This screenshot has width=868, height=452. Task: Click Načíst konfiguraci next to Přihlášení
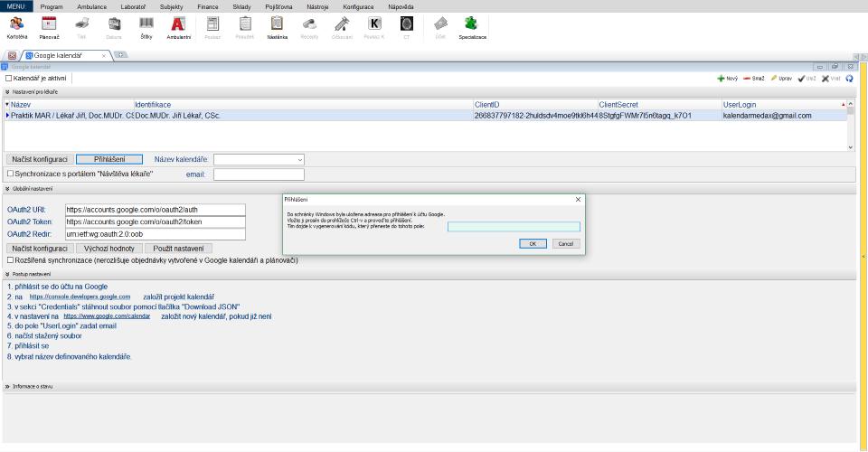[x=39, y=159]
